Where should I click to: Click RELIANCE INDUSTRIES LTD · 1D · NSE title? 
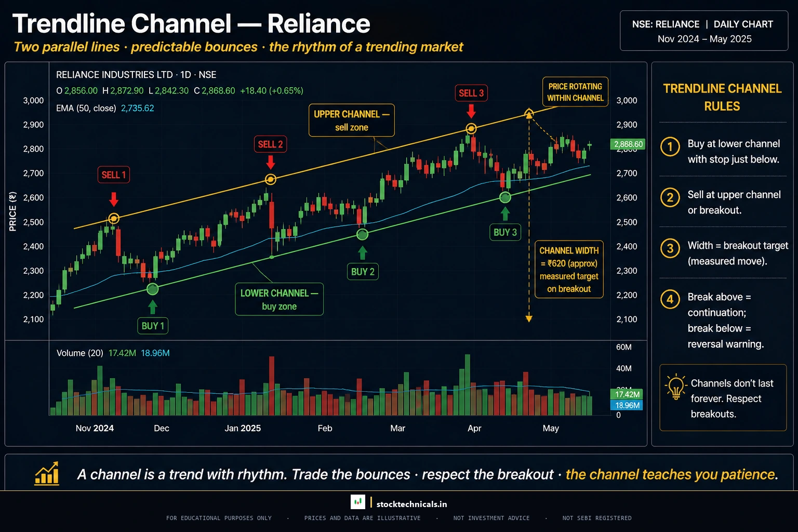[136, 75]
